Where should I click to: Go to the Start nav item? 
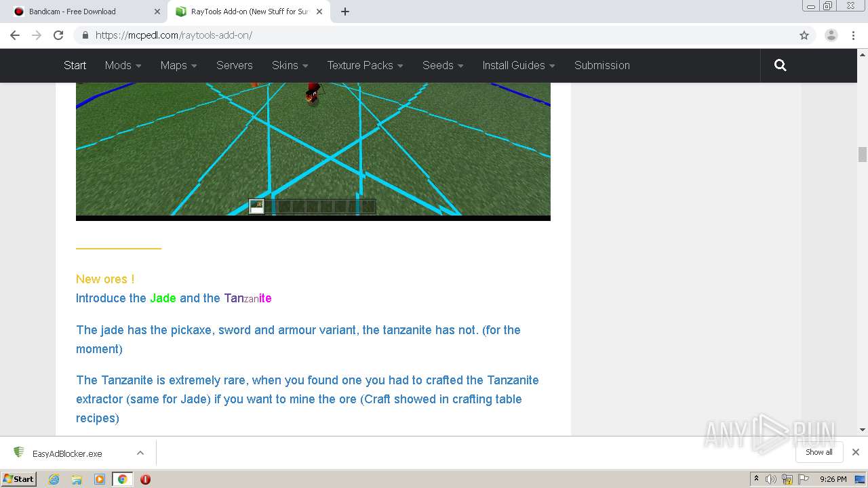75,65
